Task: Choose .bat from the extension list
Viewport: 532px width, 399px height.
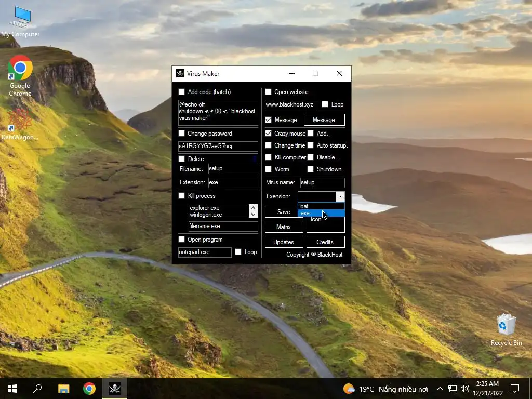Action: click(x=321, y=206)
